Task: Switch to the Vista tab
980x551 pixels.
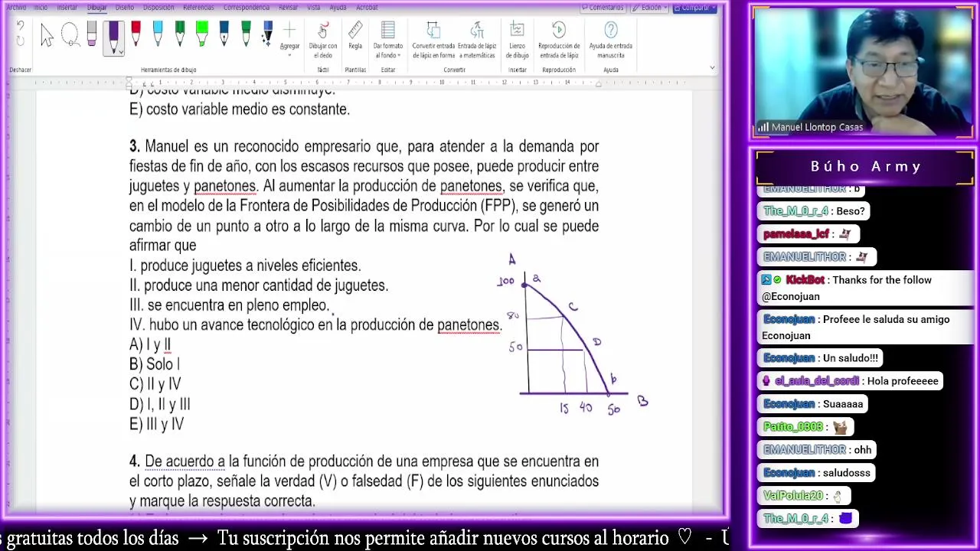Action: 314,8
